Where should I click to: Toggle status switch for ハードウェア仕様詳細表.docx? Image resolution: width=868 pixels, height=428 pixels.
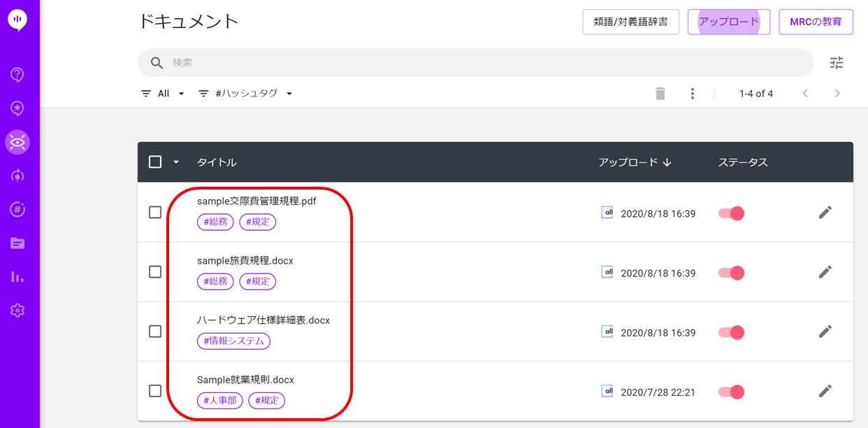pyautogui.click(x=732, y=332)
